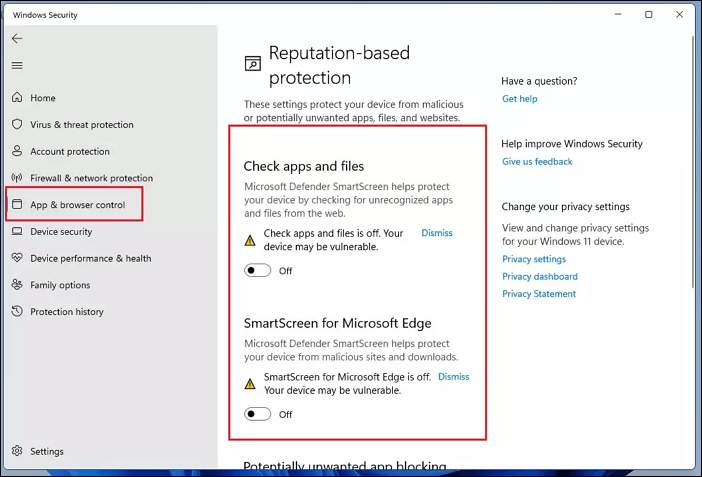
Task: Click the Have a question? text
Action: tap(539, 81)
